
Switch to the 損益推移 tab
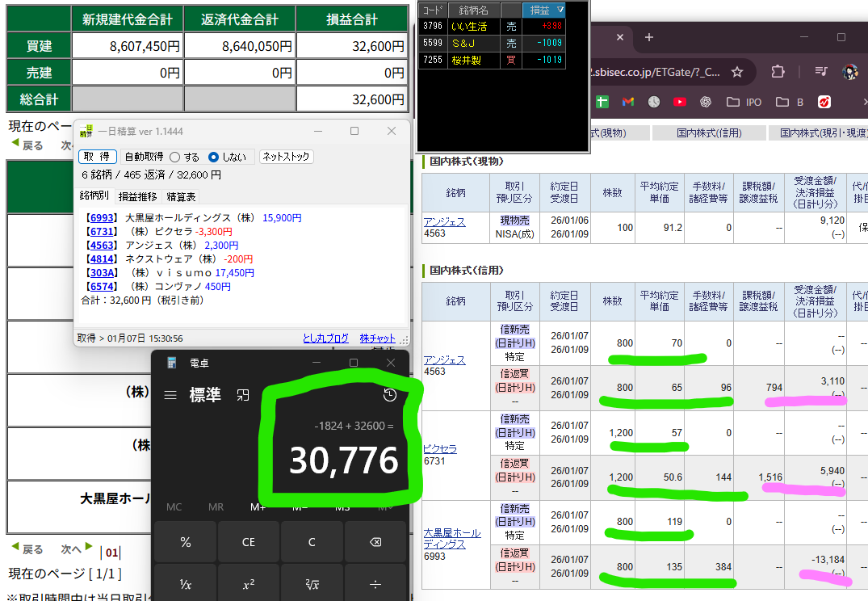[x=138, y=196]
